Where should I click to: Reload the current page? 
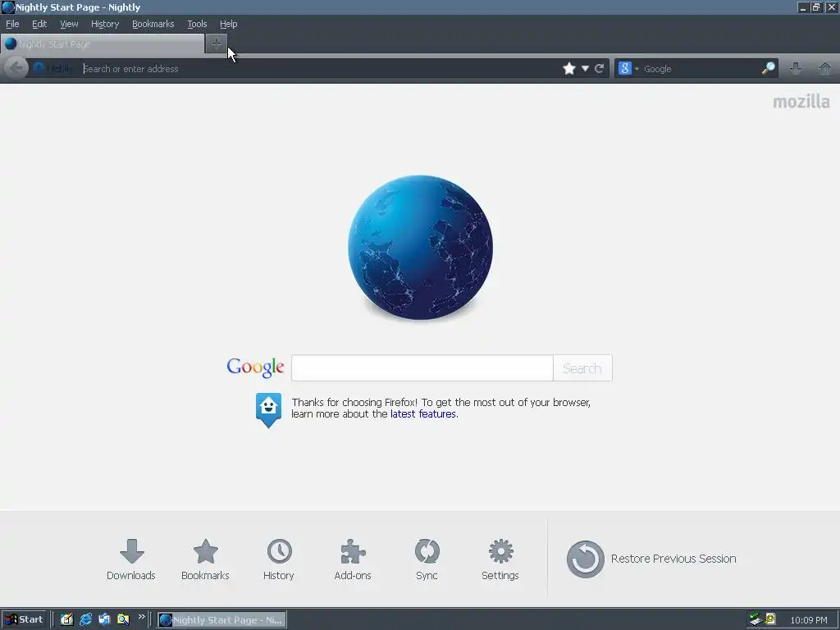pyautogui.click(x=600, y=69)
